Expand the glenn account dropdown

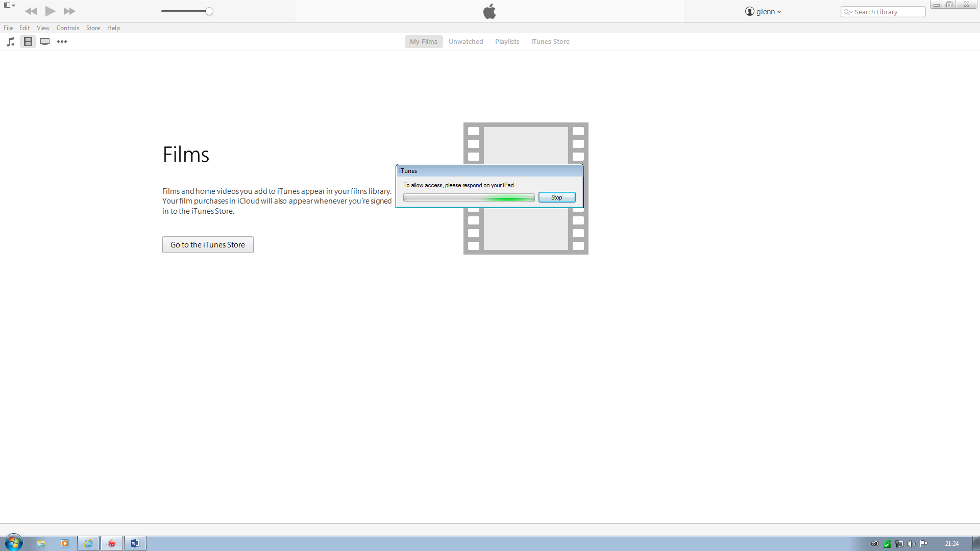(763, 12)
